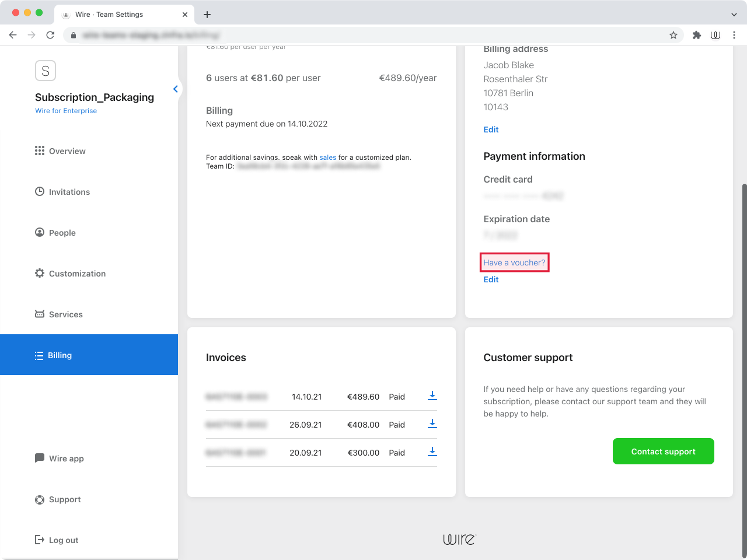This screenshot has width=747, height=560.
Task: Open the browser extensions puzzle icon
Action: (697, 35)
